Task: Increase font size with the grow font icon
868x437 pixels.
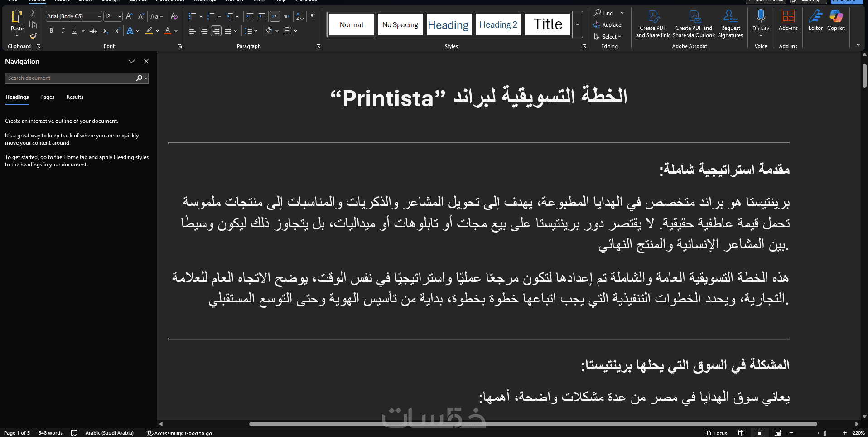Action: (x=129, y=16)
